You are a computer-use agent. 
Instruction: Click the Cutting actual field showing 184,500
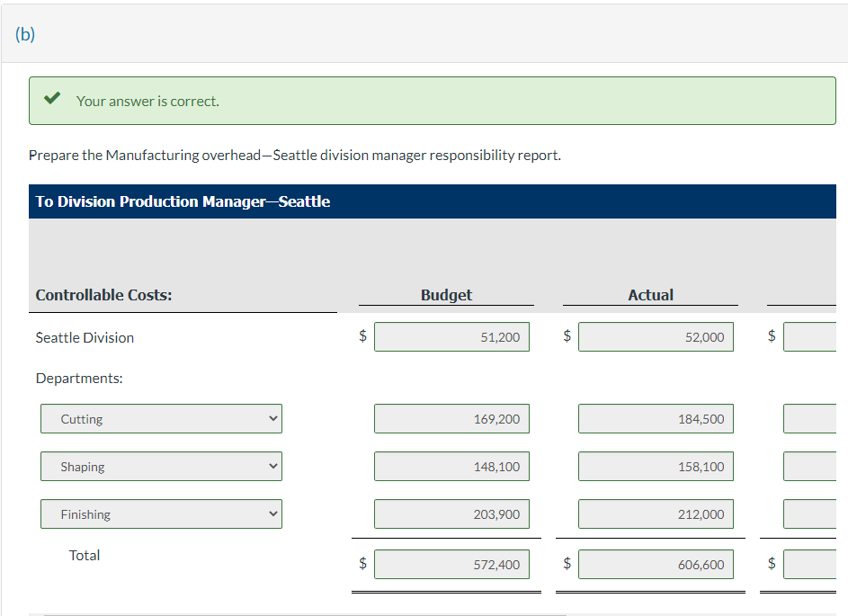[656, 418]
